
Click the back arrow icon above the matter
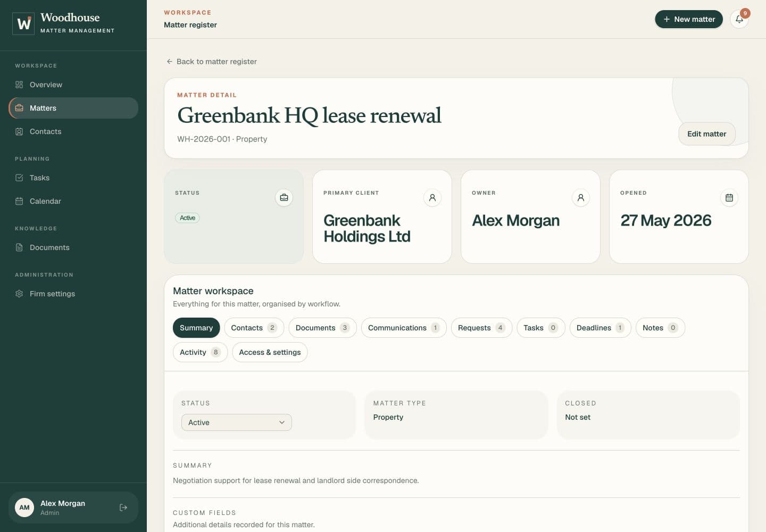tap(170, 62)
